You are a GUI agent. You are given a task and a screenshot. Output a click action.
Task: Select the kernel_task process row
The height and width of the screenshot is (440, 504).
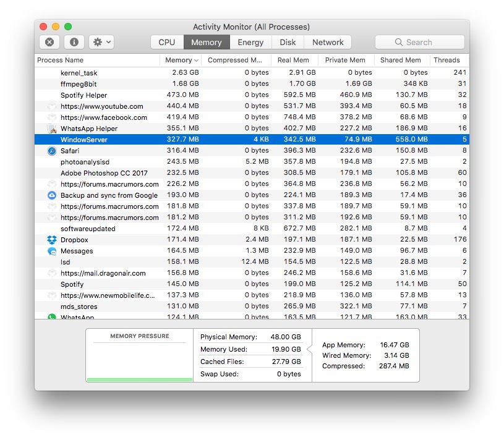click(252, 73)
